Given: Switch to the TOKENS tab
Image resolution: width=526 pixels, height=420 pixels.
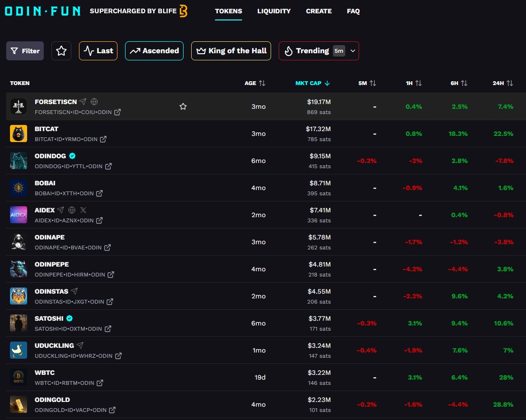Looking at the screenshot, I should click(228, 11).
